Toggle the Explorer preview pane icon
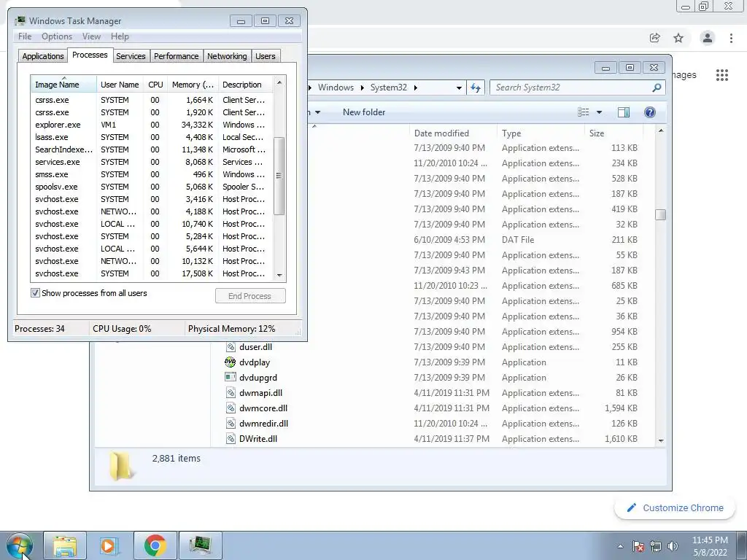This screenshot has height=560, width=747. pos(624,112)
